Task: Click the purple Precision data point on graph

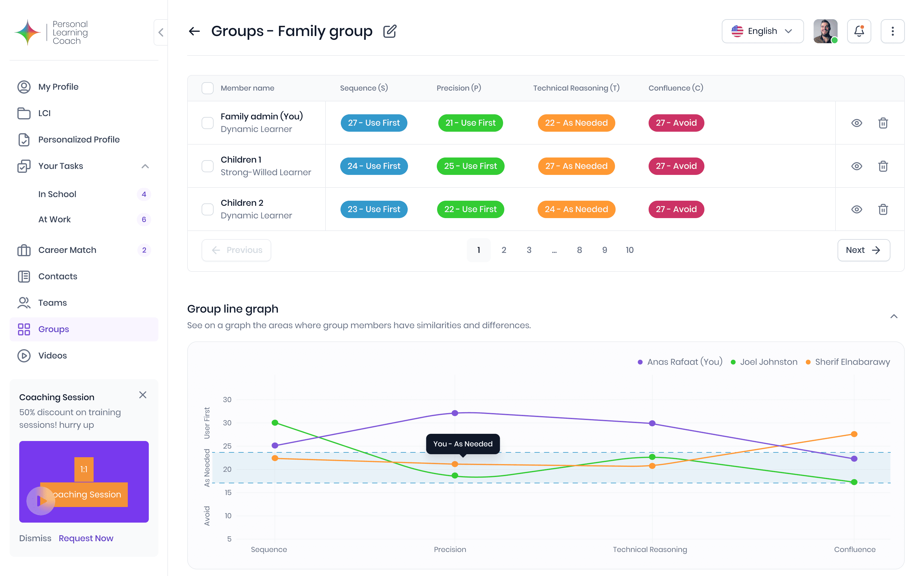Action: point(455,413)
